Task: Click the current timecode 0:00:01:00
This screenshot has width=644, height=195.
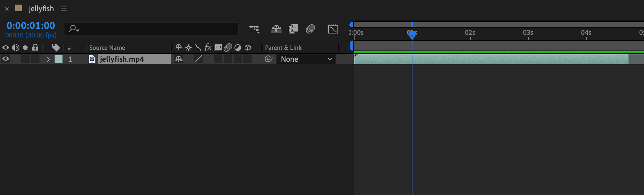Action: tap(31, 26)
